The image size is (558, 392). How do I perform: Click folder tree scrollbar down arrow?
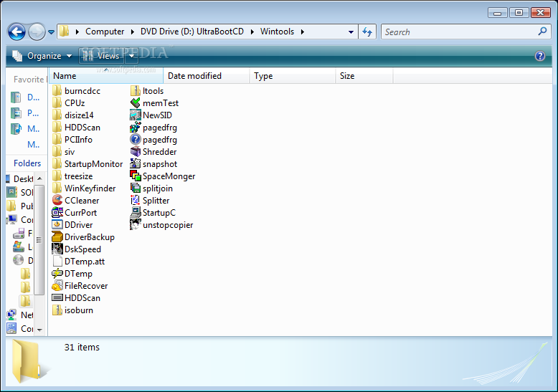coord(39,330)
